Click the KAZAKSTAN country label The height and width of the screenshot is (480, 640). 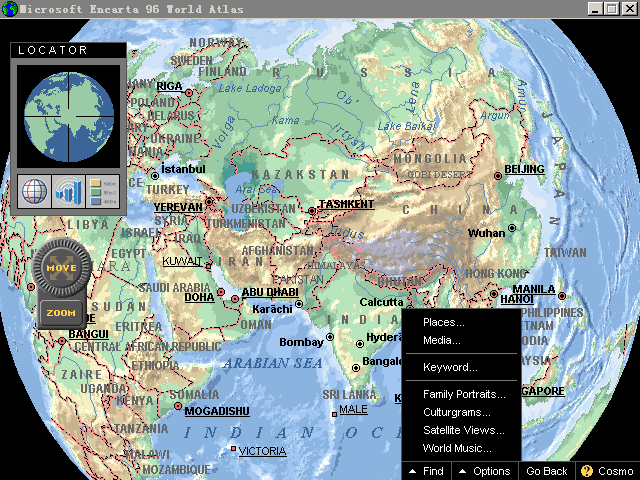(x=301, y=175)
